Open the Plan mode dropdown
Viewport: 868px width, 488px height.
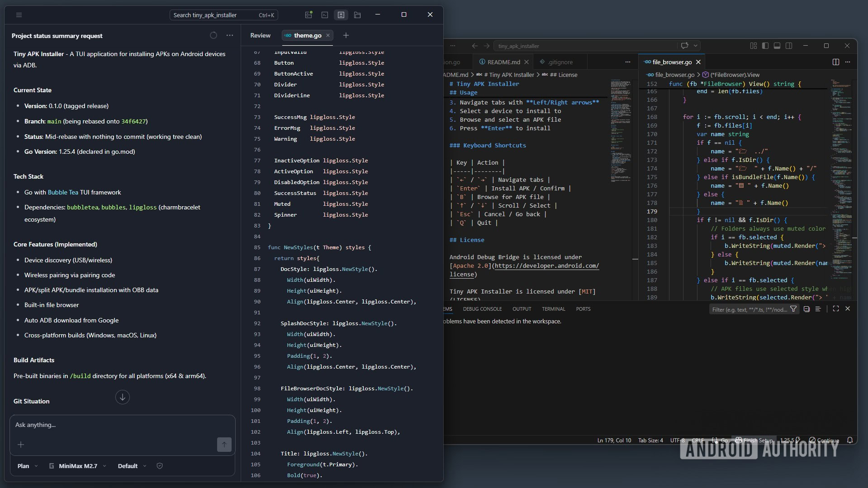click(x=26, y=465)
